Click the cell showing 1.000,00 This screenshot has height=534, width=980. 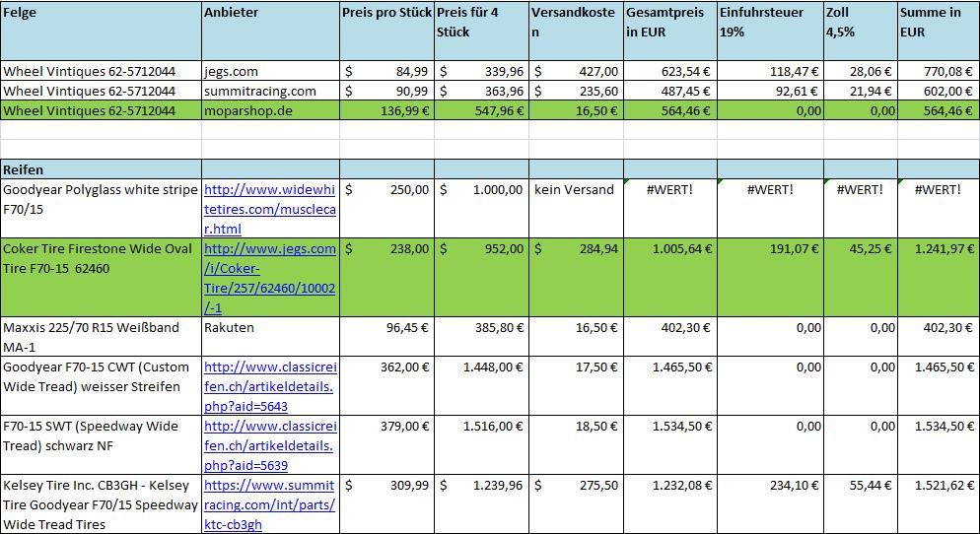(x=482, y=209)
